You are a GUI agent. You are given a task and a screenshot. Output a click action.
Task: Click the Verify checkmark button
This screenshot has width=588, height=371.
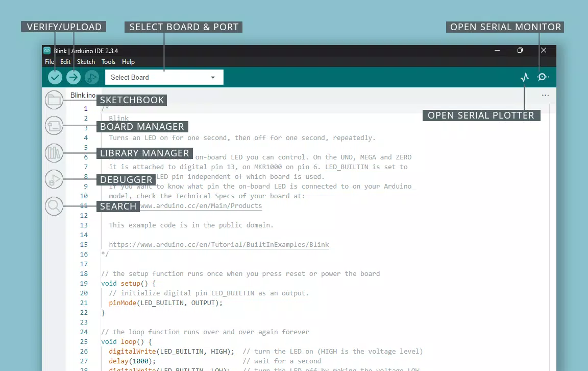click(x=55, y=77)
